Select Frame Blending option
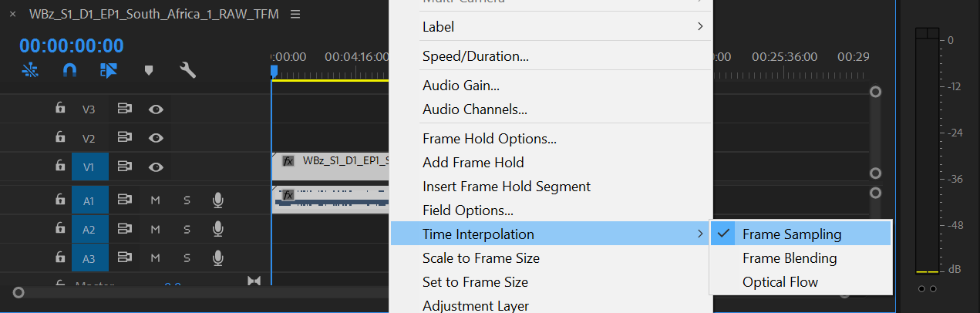 click(x=789, y=258)
